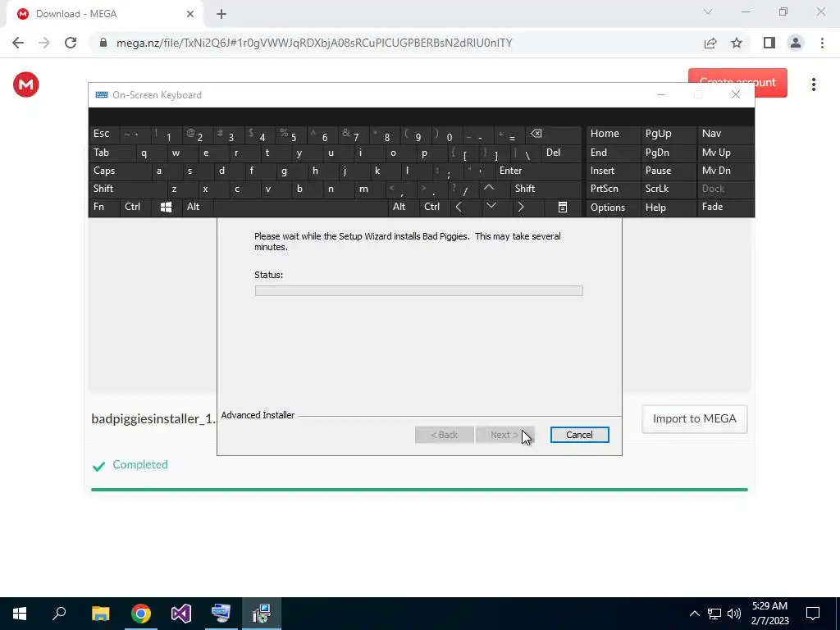The image size is (840, 630).
Task: Click the up arrow key on keyboard
Action: 489,189
